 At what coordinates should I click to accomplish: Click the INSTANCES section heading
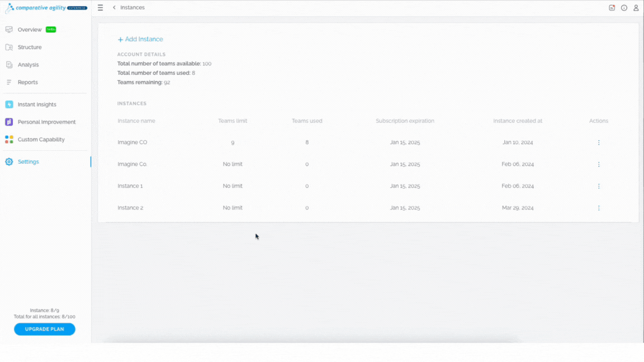(132, 103)
